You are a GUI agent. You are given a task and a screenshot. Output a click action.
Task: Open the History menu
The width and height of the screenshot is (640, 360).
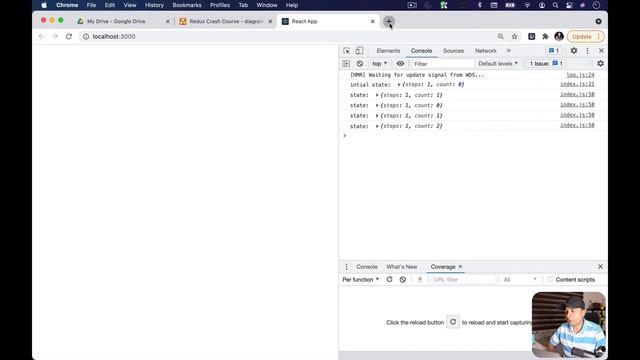point(154,5)
